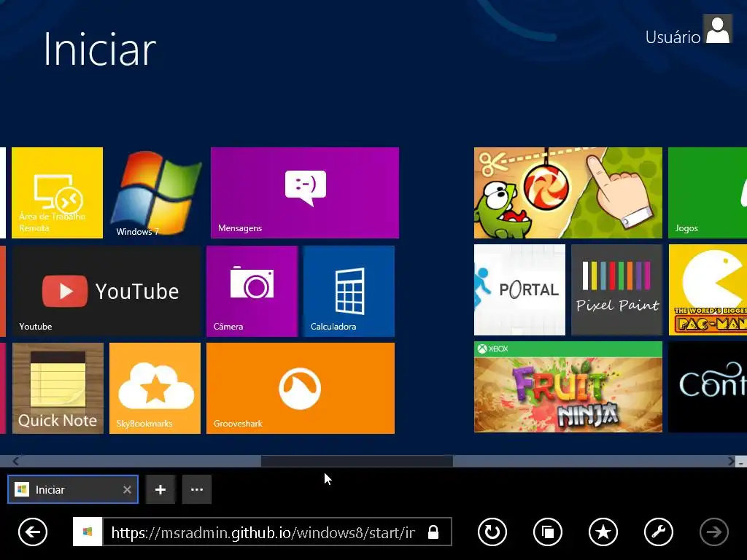Close the Iniciar tab
This screenshot has width=747, height=560.
coord(127,489)
